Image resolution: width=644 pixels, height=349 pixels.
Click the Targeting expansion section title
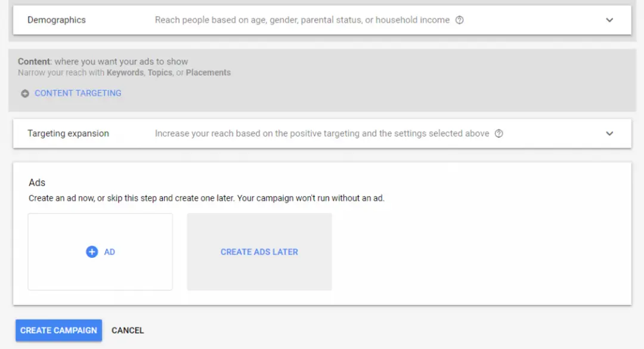(68, 134)
